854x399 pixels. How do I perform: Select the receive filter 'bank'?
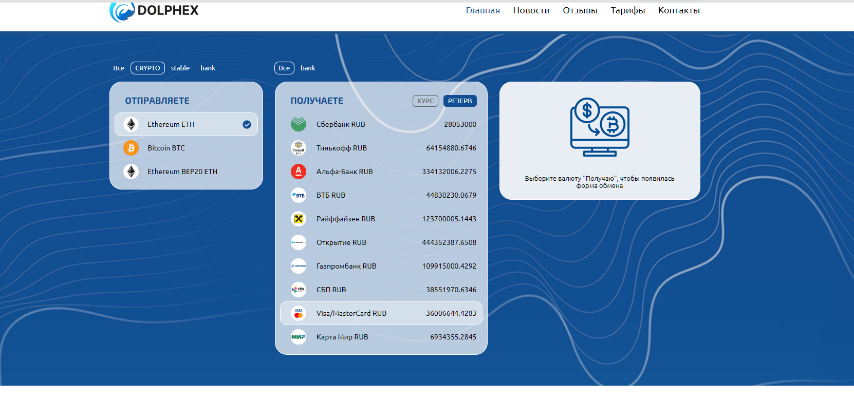[308, 68]
